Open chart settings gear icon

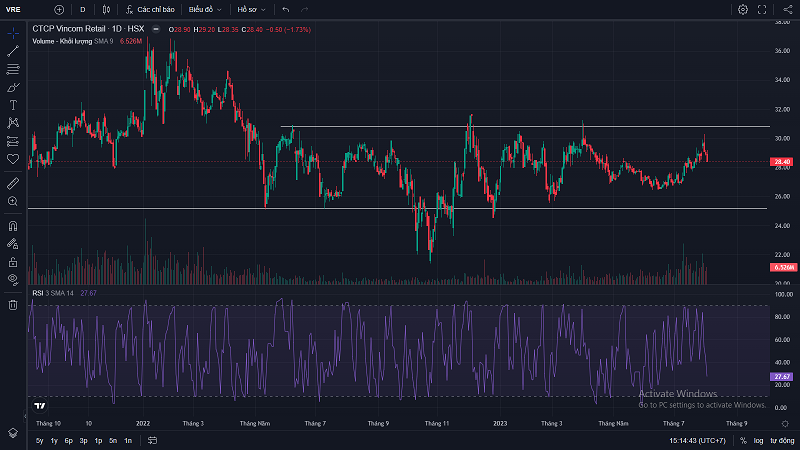pos(743,9)
